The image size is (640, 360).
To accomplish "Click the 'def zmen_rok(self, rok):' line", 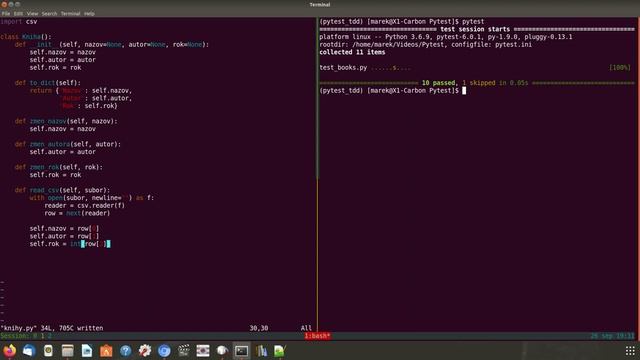I will click(59, 167).
